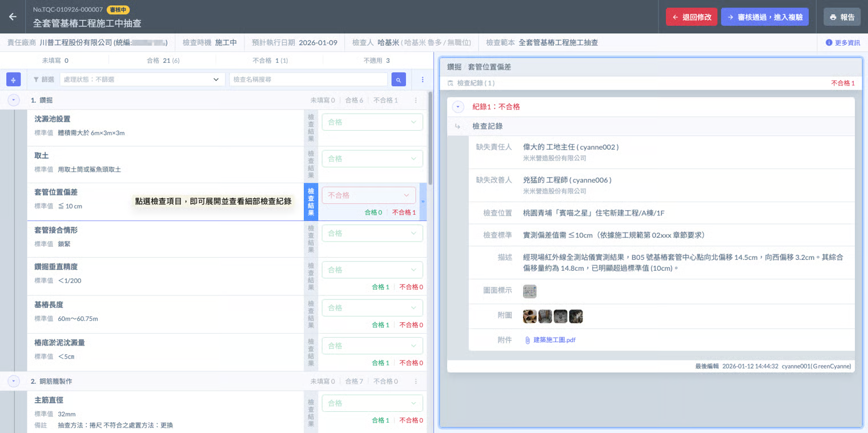Image resolution: width=868 pixels, height=433 pixels.
Task: Click the blue expand/collapse all button beside 篩選
Action: [13, 79]
